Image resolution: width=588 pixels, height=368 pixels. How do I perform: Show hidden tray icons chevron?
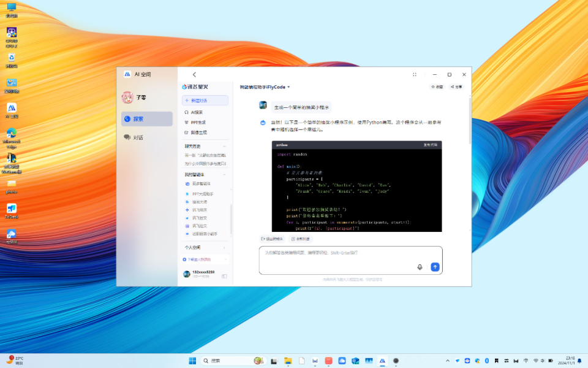448,361
